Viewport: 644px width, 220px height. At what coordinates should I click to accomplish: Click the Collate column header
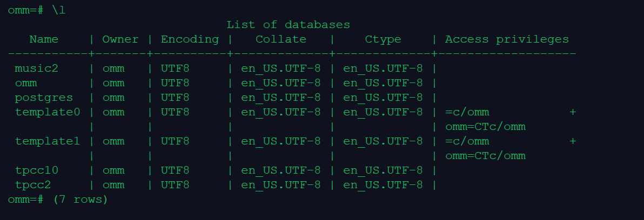tap(280, 39)
